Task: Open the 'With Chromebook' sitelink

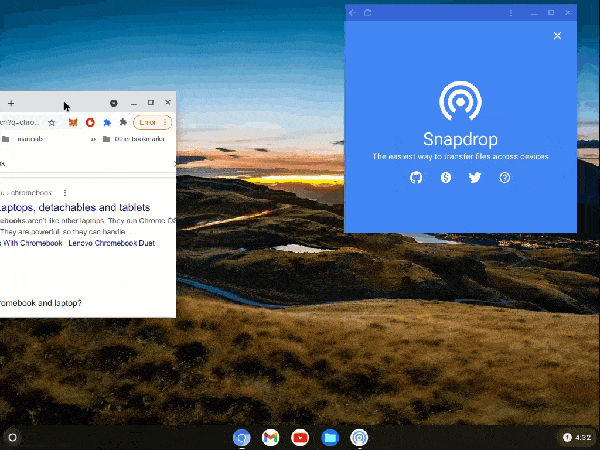Action: point(31,243)
